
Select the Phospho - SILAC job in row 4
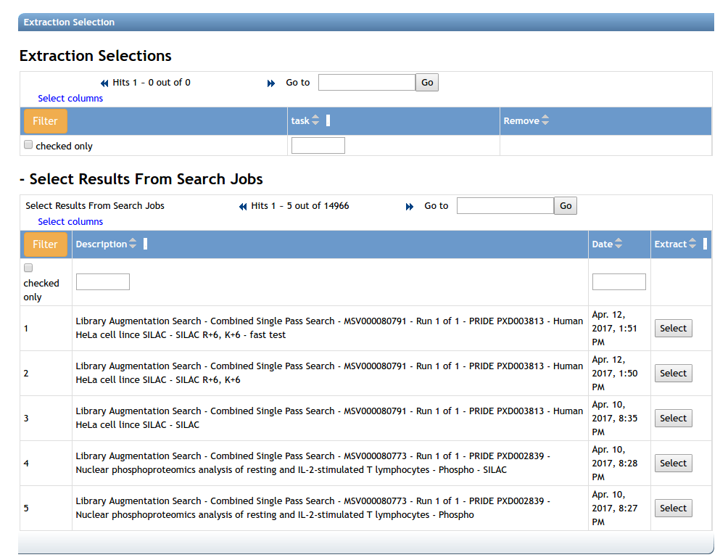point(673,464)
